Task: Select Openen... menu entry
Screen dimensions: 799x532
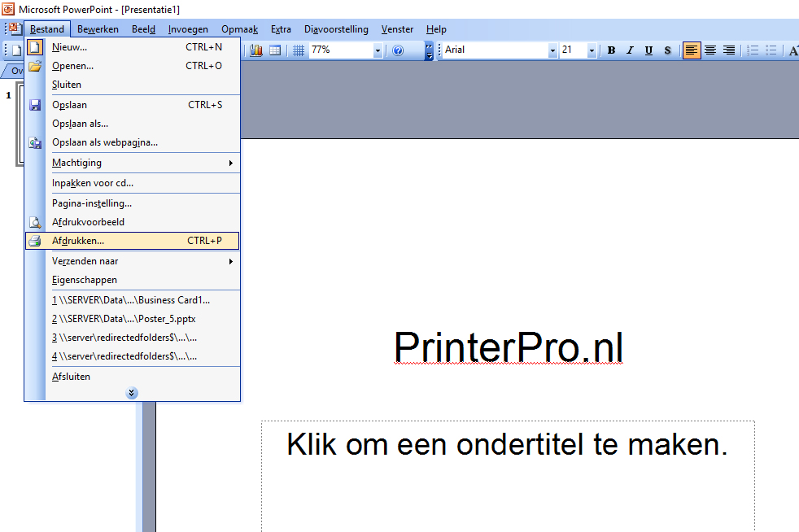Action: click(132, 66)
